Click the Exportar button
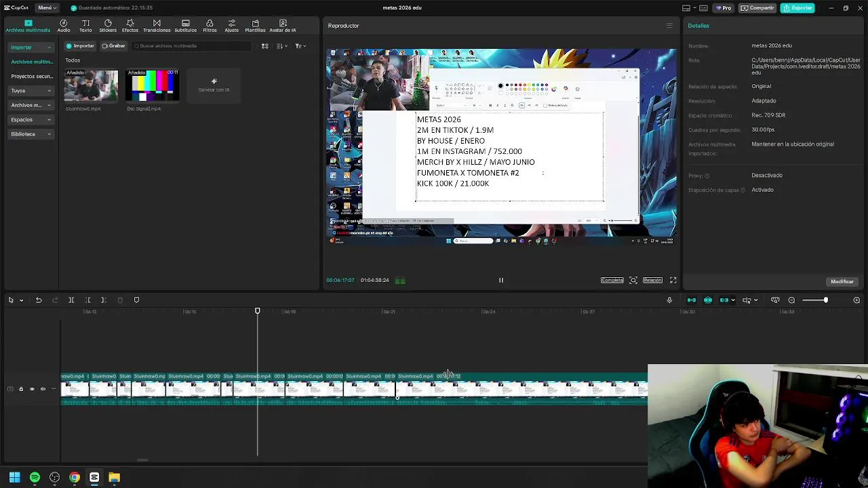868x488 pixels. pos(797,8)
